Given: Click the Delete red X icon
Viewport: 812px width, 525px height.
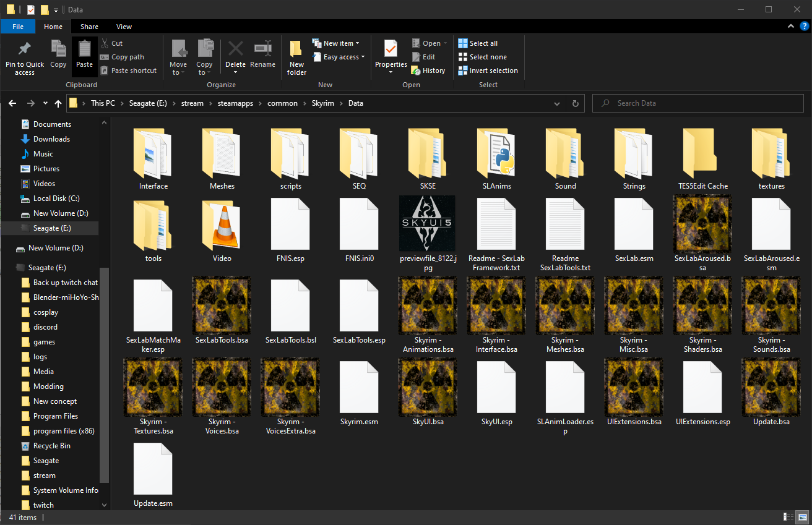Looking at the screenshot, I should point(235,48).
